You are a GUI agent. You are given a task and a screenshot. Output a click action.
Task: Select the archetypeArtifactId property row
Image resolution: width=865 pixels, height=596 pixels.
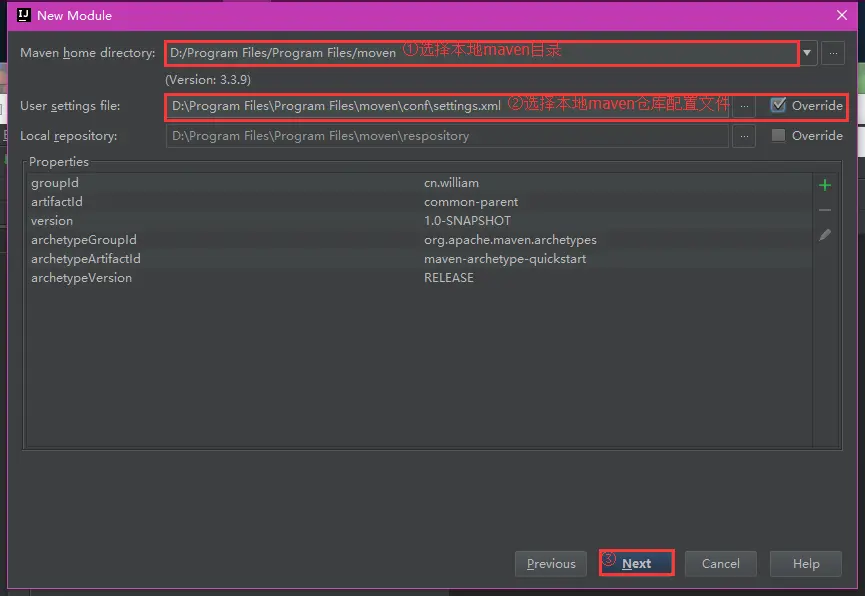pyautogui.click(x=200, y=258)
